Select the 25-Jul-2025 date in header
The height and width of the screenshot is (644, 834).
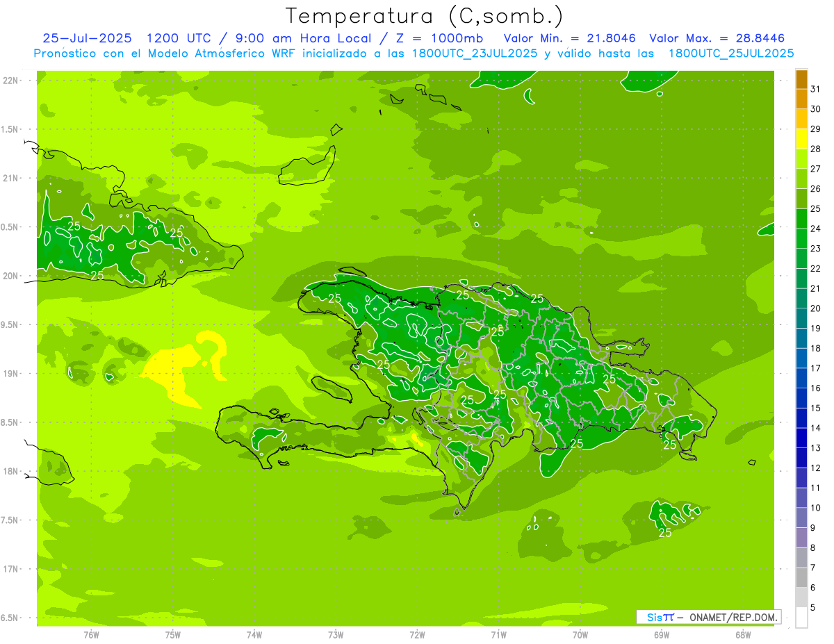[87, 38]
